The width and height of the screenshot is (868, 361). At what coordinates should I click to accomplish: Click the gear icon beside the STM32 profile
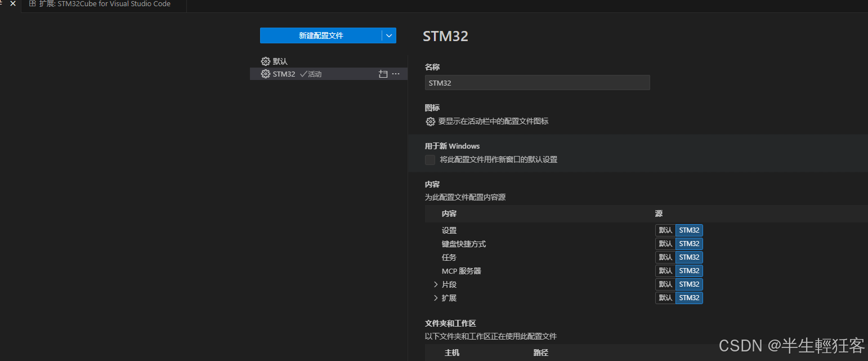tap(265, 74)
